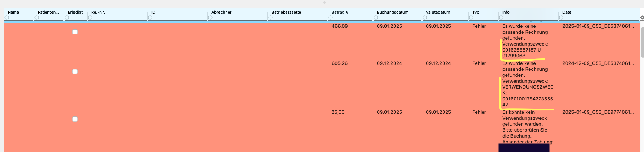
Task: Select the amount cell 466,09
Action: (339, 26)
